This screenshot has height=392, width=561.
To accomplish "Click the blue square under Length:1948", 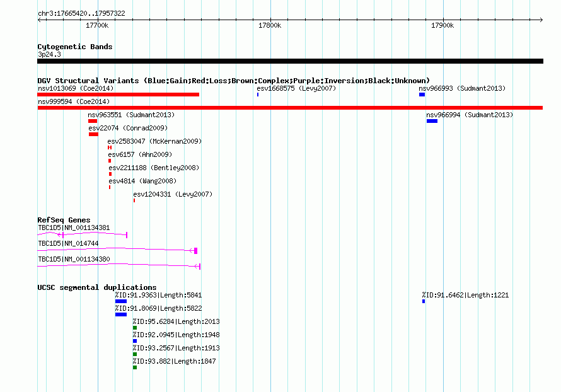I will (x=135, y=341).
